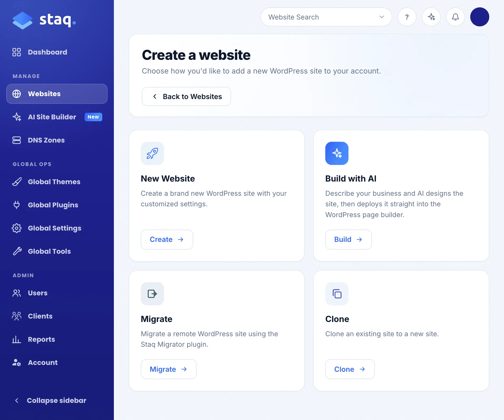
Task: Click the Global Settings gear icon
Action: coord(17,228)
